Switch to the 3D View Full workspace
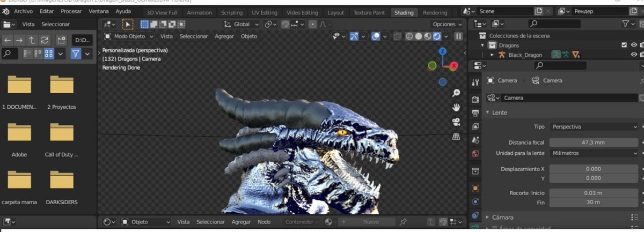The image size is (644, 232). click(x=162, y=12)
